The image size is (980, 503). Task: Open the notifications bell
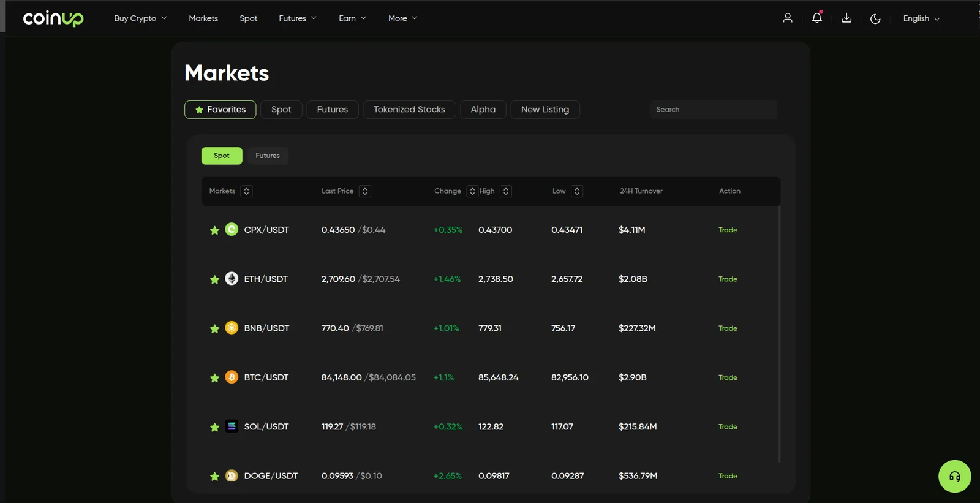pyautogui.click(x=817, y=18)
